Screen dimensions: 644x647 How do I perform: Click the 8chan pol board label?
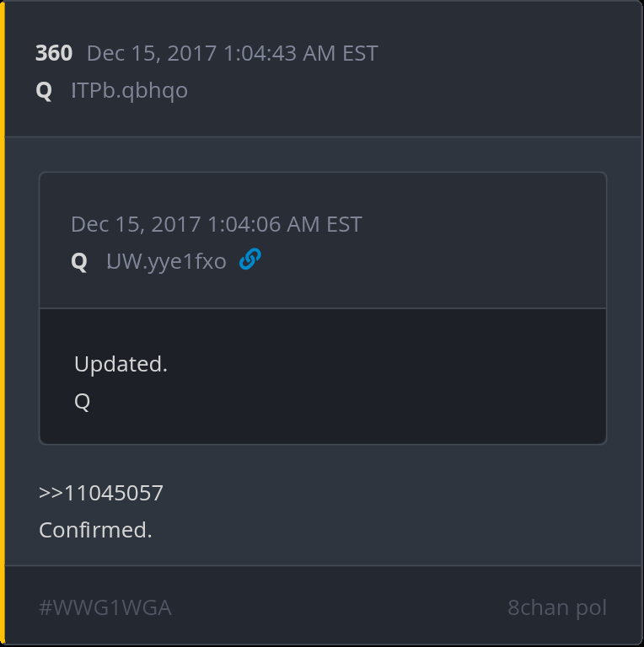(x=556, y=607)
